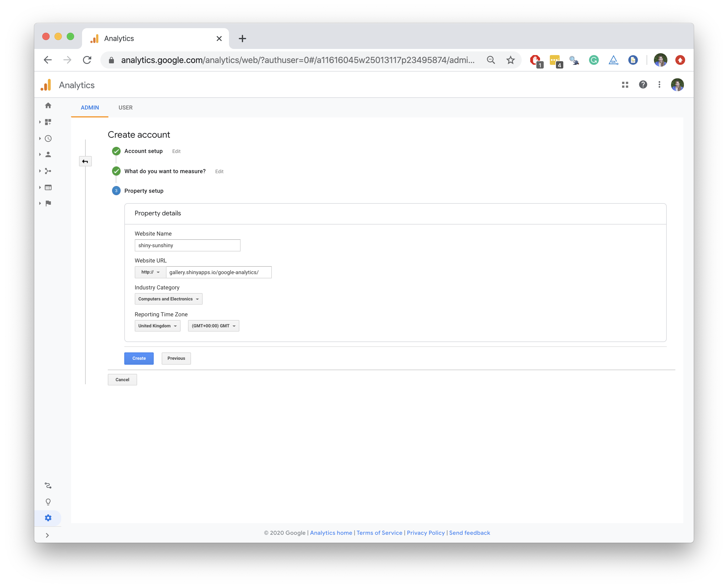Select the Behavior reports icon in sidebar
The image size is (728, 588).
(x=48, y=187)
